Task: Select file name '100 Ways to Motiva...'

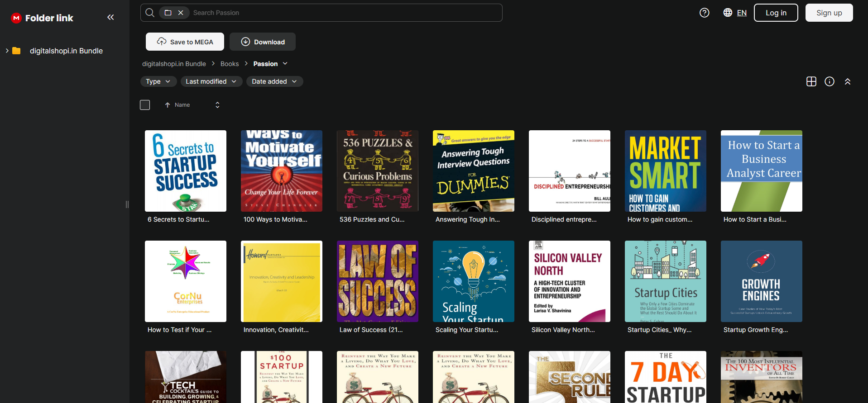Action: tap(275, 219)
